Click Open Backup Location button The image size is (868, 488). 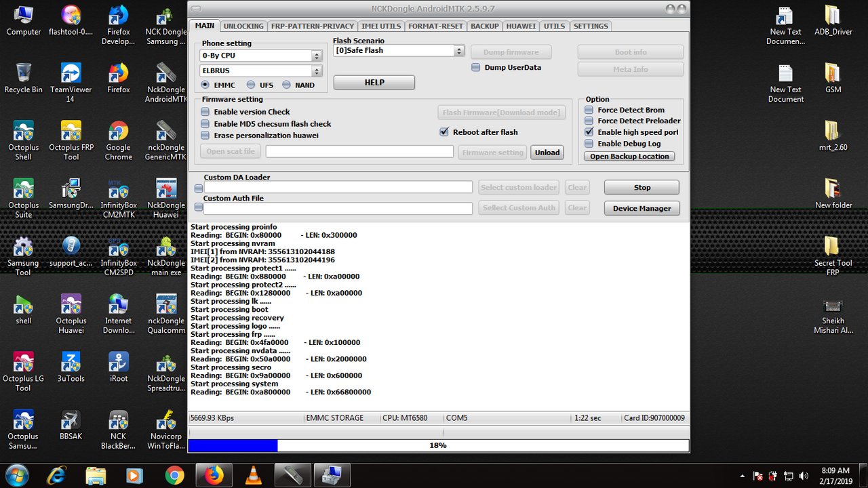point(629,157)
